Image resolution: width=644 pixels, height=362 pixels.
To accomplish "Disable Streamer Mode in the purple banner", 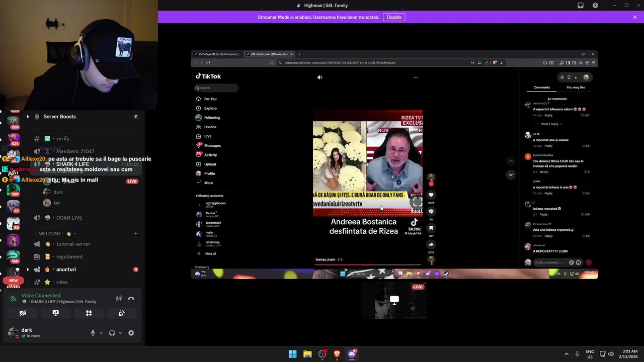I will point(394,17).
